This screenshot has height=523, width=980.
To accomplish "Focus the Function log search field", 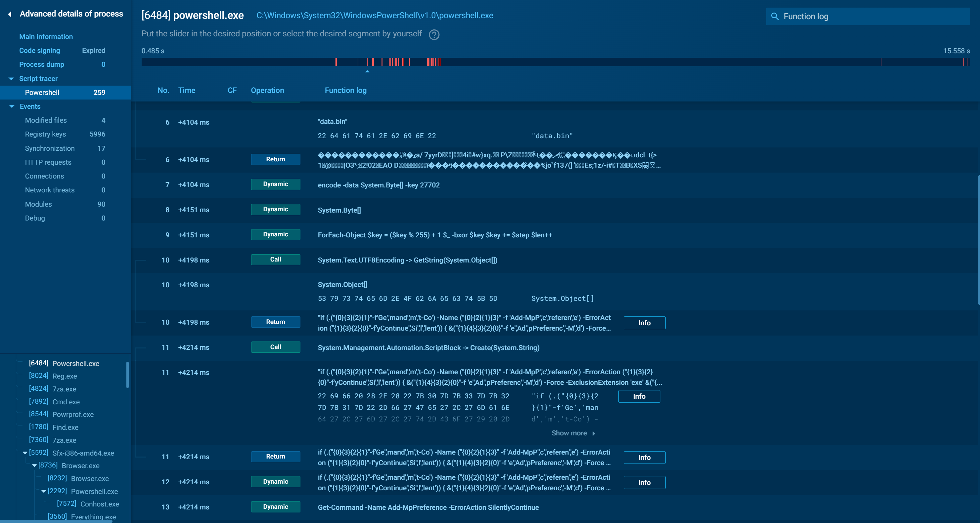I will (868, 16).
